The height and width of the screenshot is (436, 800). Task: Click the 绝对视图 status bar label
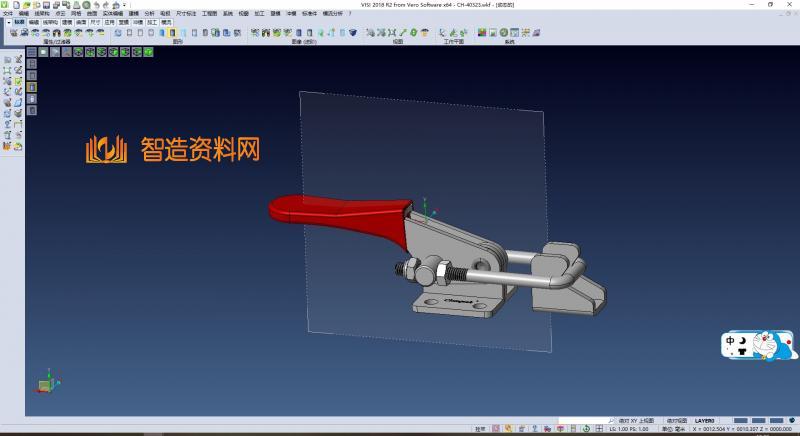(x=677, y=421)
